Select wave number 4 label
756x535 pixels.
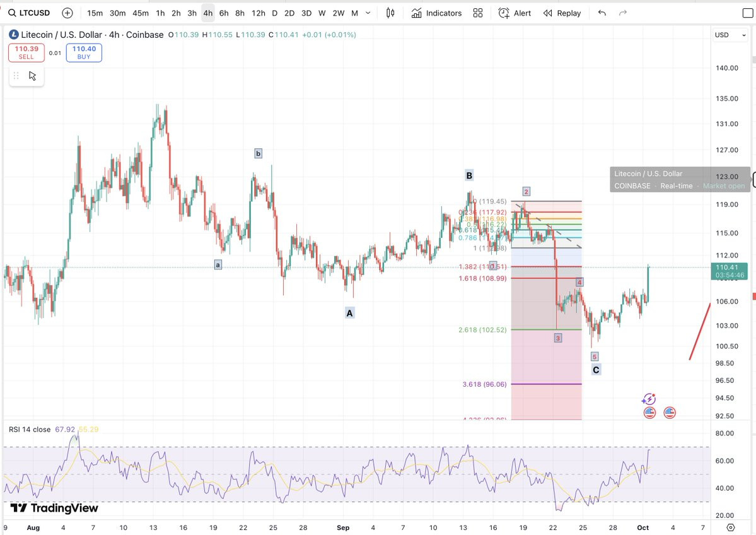click(579, 282)
